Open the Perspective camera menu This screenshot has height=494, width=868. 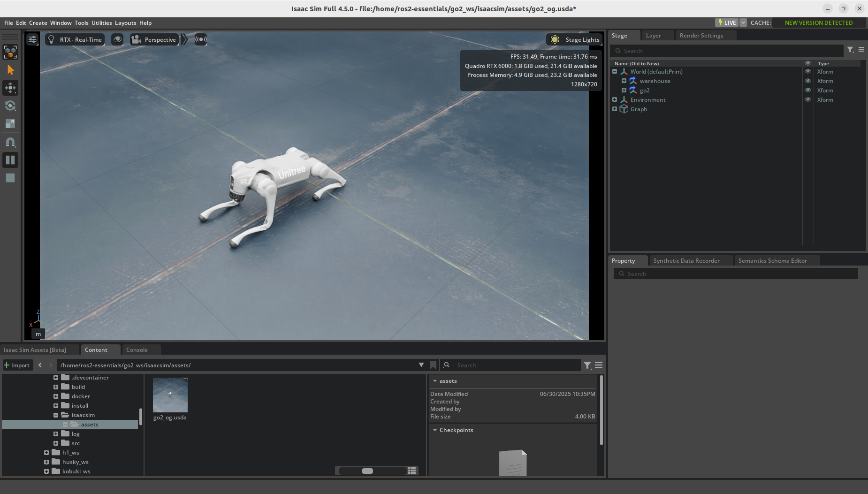(154, 39)
